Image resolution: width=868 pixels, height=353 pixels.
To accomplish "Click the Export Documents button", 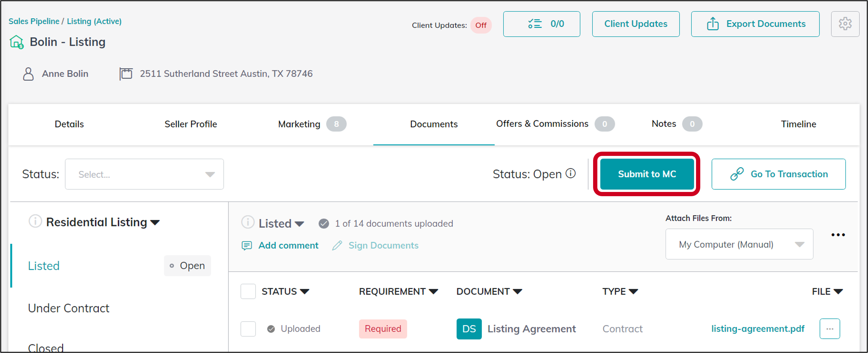I will [x=755, y=24].
